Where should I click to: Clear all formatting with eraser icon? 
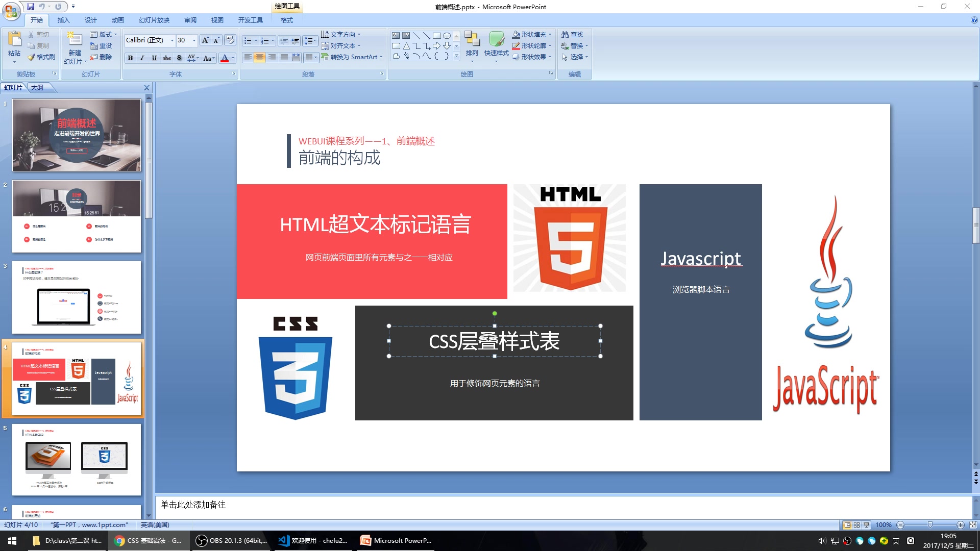pyautogui.click(x=230, y=40)
